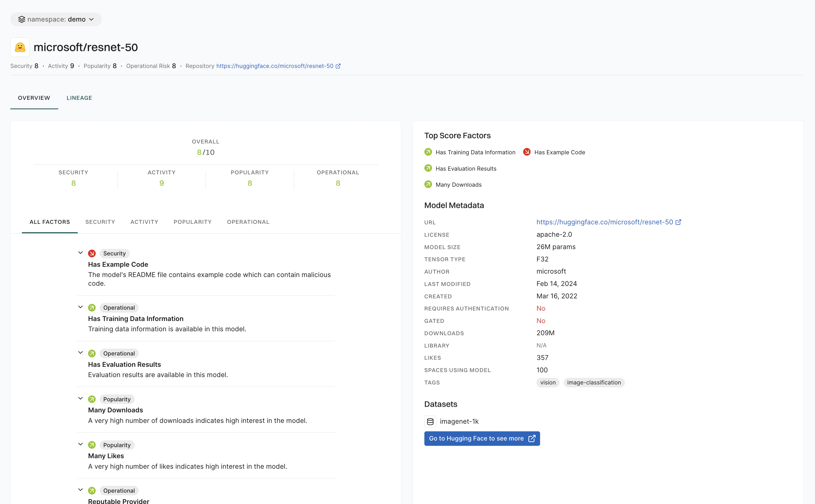The image size is (815, 504).
Task: Select the Popularity factors tab
Action: (x=192, y=222)
